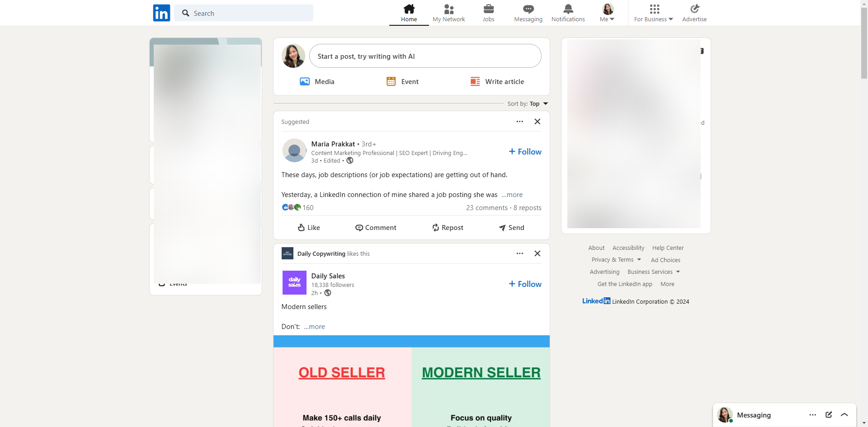Open Maria Prakkat's name link
Screen dimensions: 868x427
pyautogui.click(x=333, y=144)
